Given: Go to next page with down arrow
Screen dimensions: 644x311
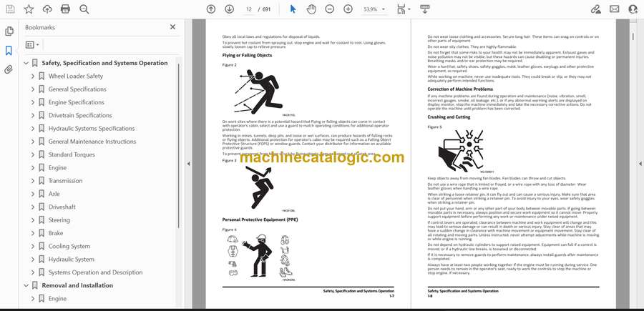Looking at the screenshot, I should pyautogui.click(x=230, y=9).
